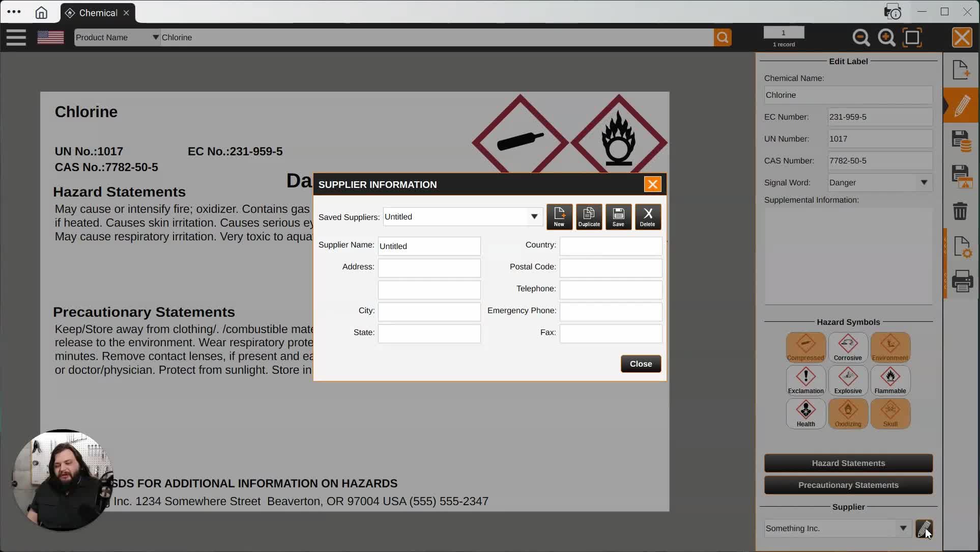
Task: Open the hamburger menu
Action: point(16,37)
